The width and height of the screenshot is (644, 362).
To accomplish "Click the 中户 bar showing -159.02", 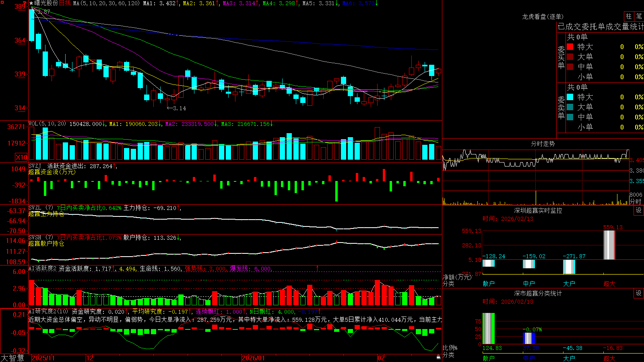I will coord(529,264).
